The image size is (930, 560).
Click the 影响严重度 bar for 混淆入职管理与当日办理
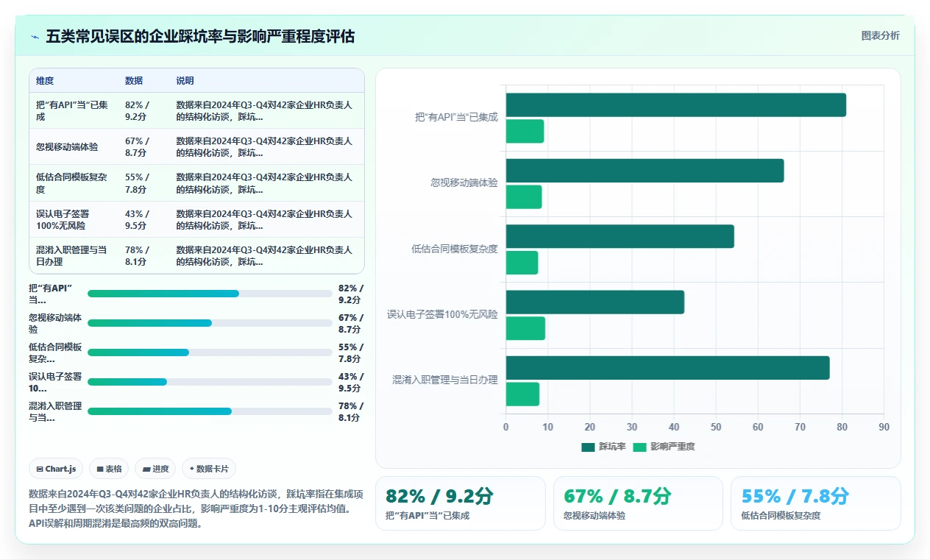tap(522, 394)
